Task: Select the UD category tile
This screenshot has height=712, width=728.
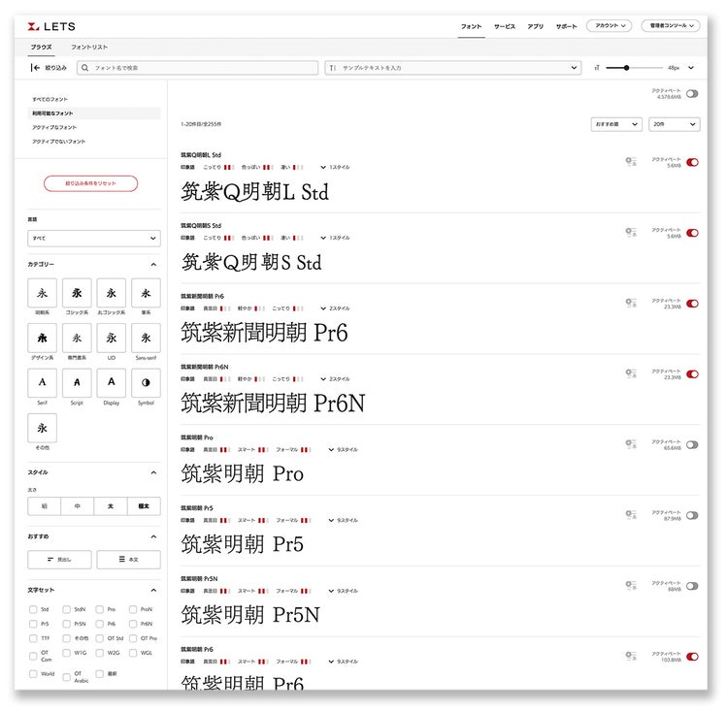Action: point(112,338)
